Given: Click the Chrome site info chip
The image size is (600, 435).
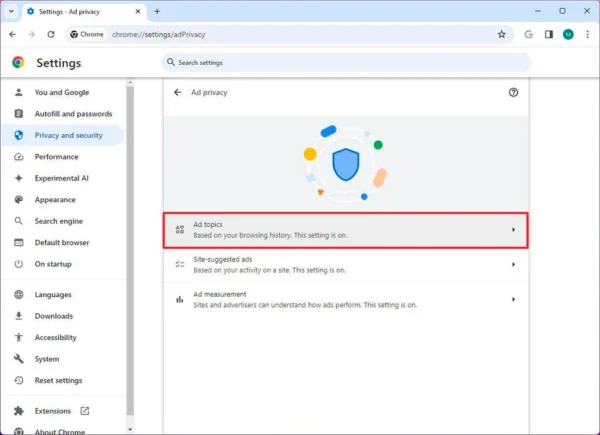Looking at the screenshot, I should tap(87, 34).
